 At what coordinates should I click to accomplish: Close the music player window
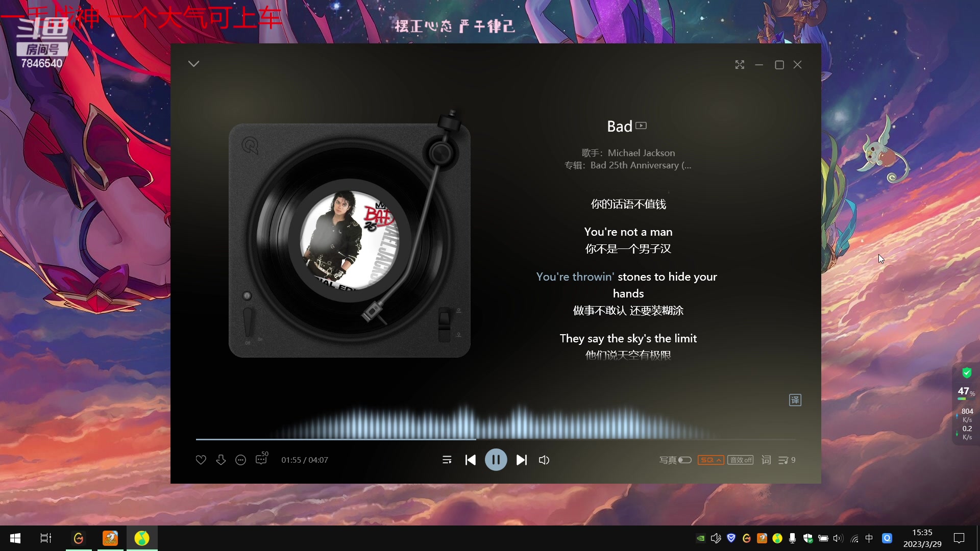click(798, 65)
